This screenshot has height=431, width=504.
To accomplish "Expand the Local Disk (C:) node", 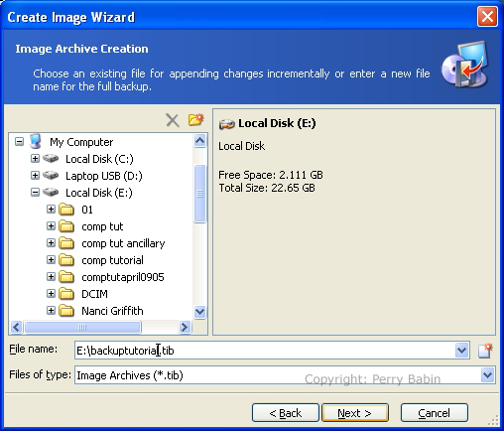I will click(x=35, y=159).
